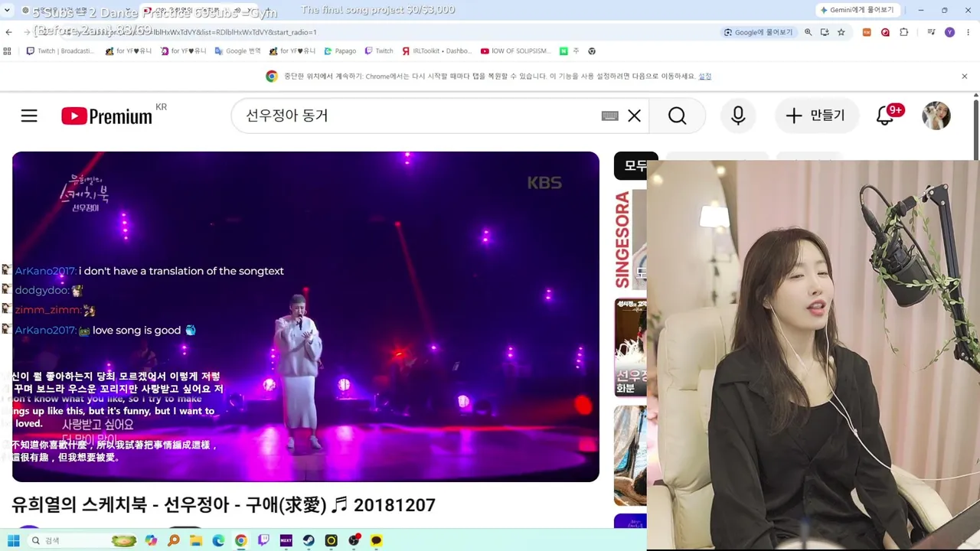Open Chrome three-dot menu
The image size is (980, 551).
click(969, 32)
